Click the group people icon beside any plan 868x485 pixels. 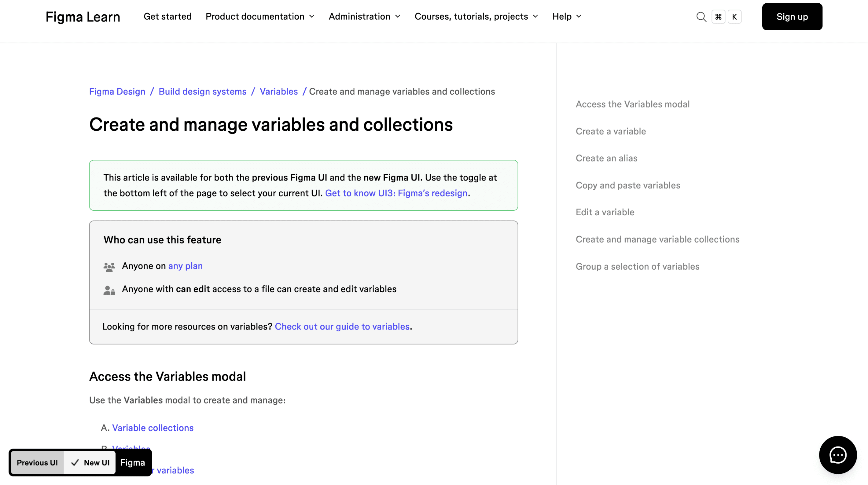pyautogui.click(x=109, y=267)
